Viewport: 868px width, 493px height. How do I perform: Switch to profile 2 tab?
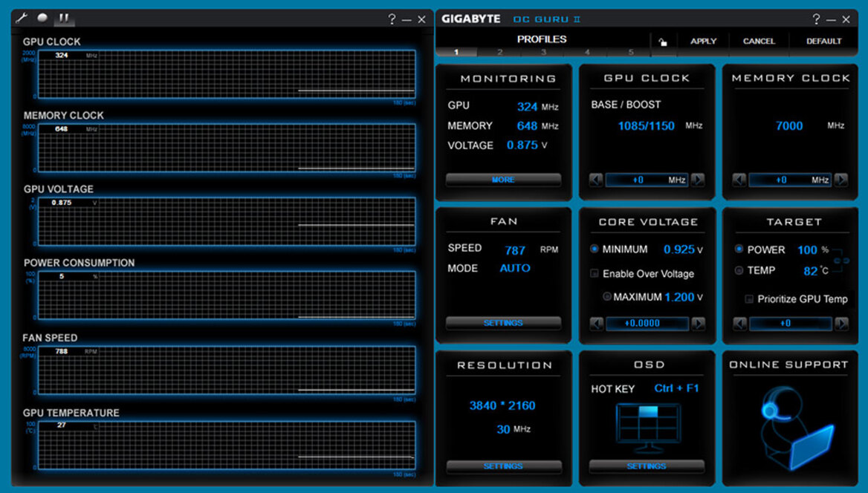(500, 52)
